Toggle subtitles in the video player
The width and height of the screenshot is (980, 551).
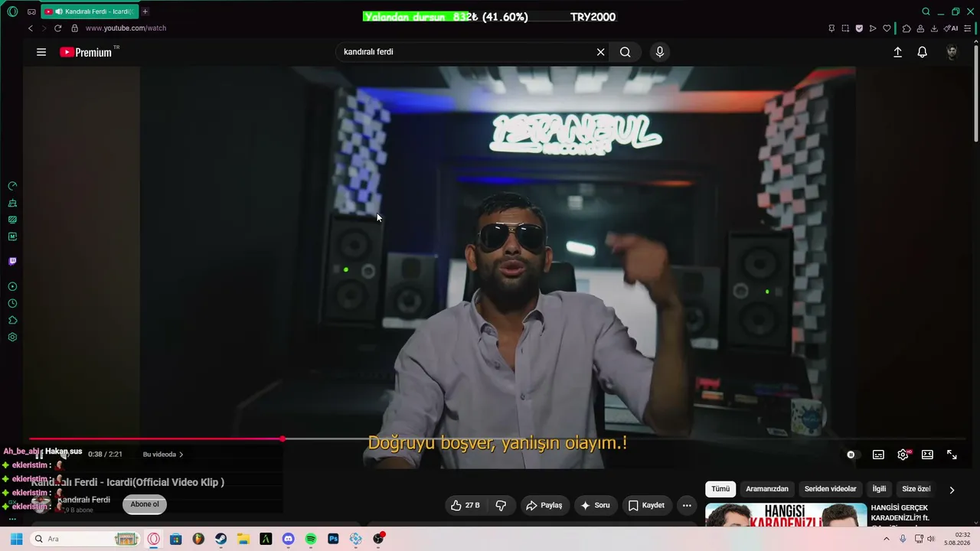pyautogui.click(x=878, y=455)
